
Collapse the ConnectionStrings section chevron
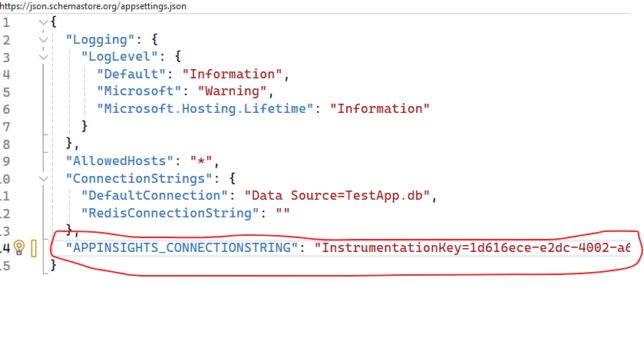[43, 179]
